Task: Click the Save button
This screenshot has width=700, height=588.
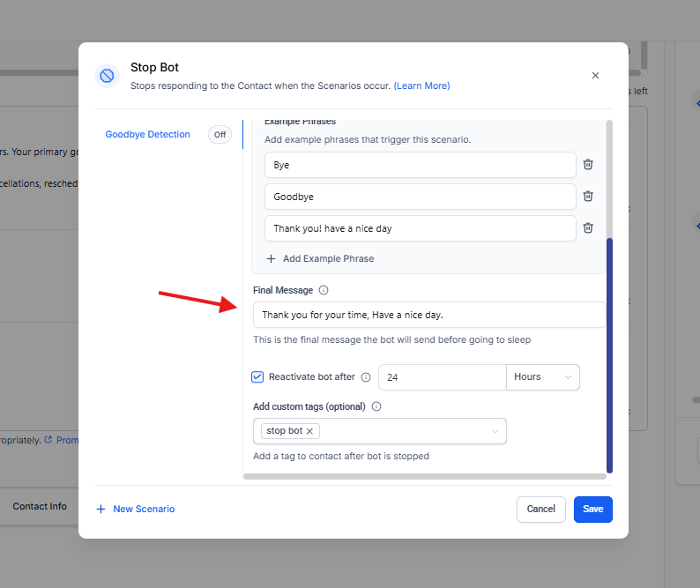Action: click(592, 509)
